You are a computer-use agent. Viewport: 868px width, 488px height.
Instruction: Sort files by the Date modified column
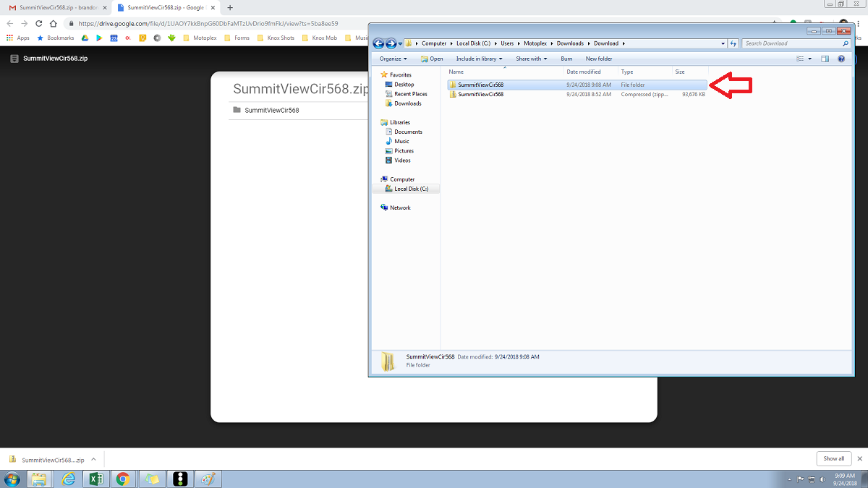(584, 72)
